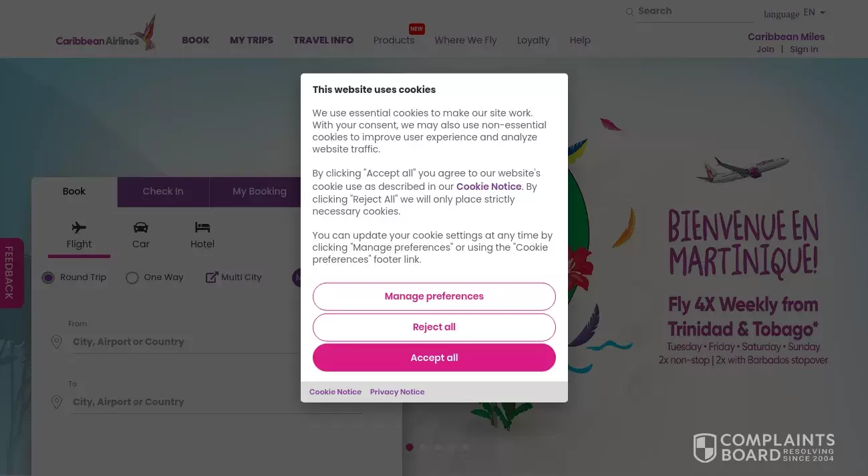This screenshot has width=868, height=476.
Task: Select the Hotel booking icon
Action: [202, 227]
